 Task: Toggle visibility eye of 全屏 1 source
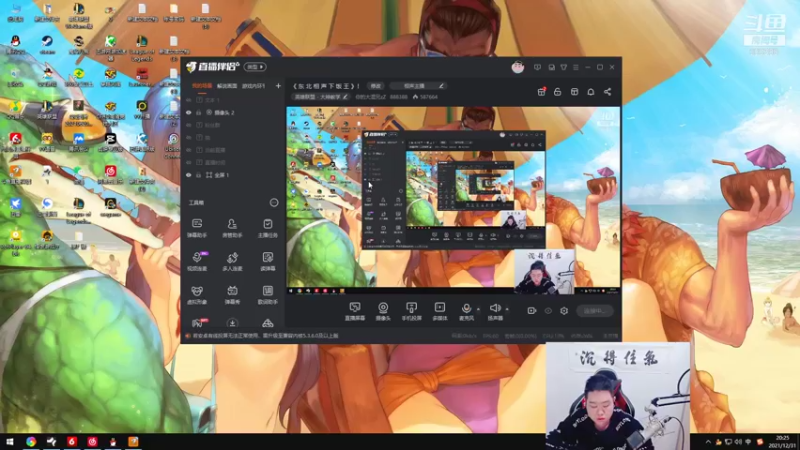pos(189,175)
